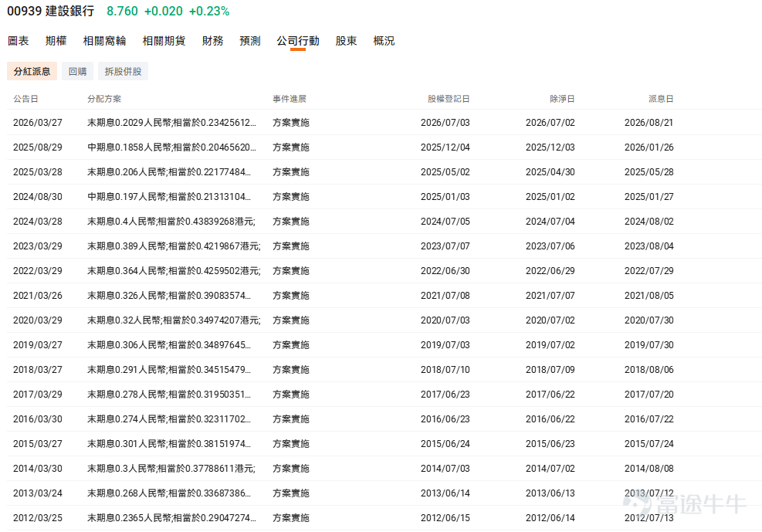Click record date 2025/01/03
The width and height of the screenshot is (762, 532).
445,197
